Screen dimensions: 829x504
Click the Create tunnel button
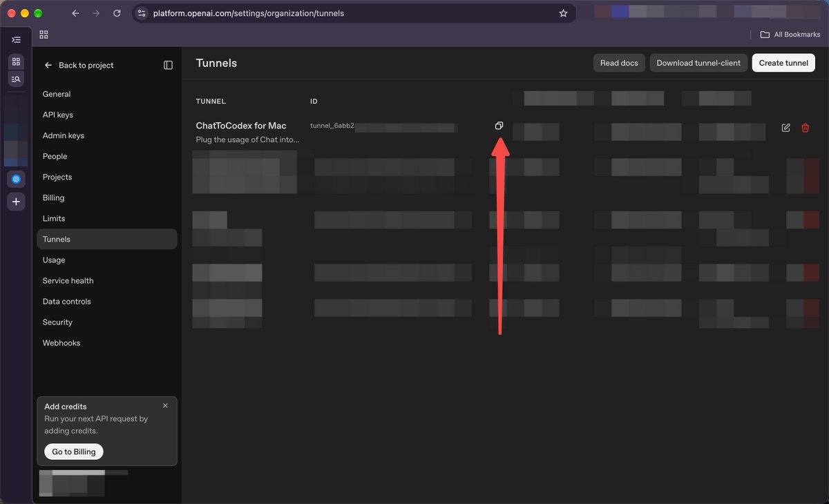783,63
